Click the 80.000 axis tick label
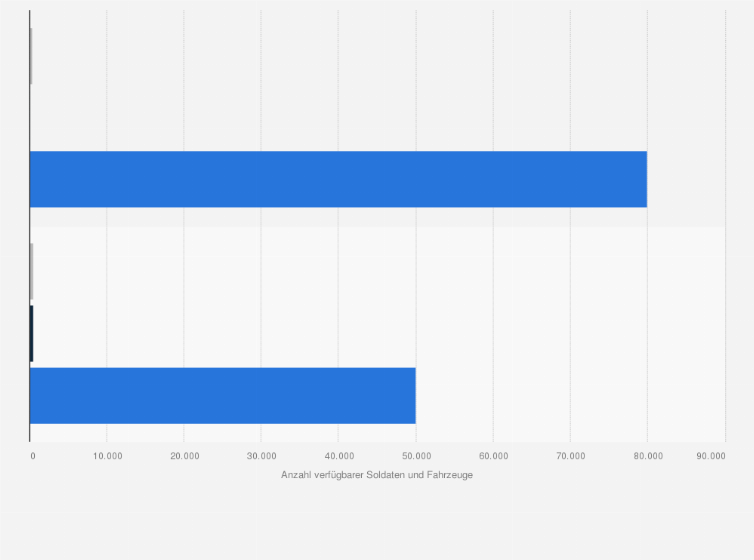The height and width of the screenshot is (560, 754). pyautogui.click(x=648, y=456)
